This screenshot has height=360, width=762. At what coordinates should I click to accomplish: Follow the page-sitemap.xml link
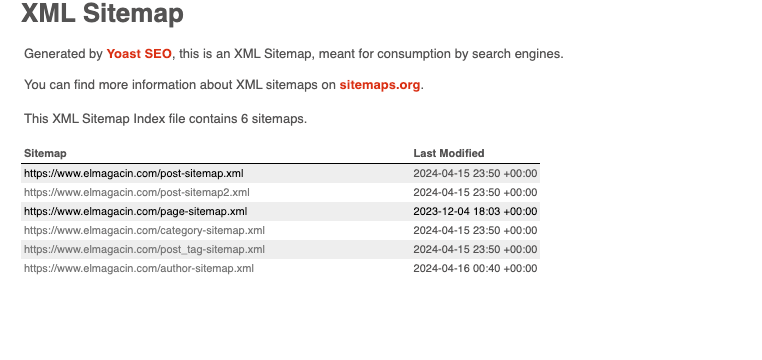point(136,211)
